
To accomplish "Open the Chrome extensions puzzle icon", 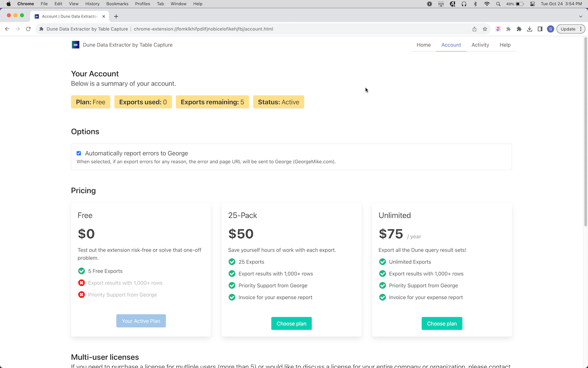I will tap(519, 29).
